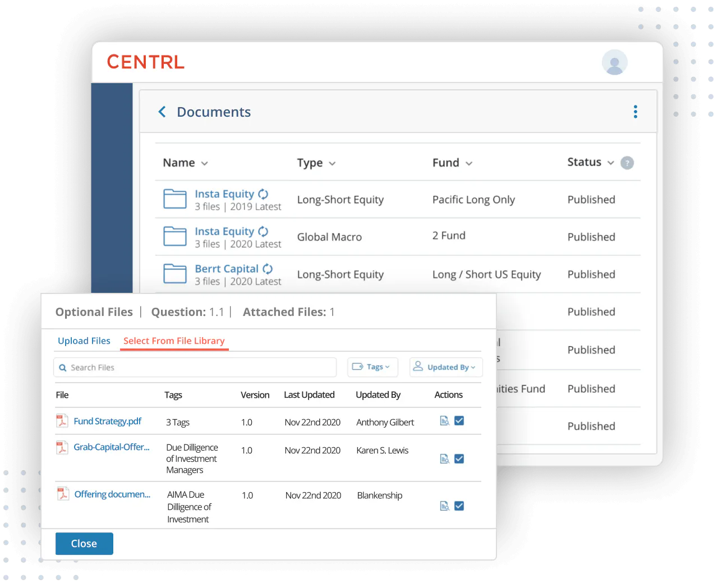Image resolution: width=718 pixels, height=588 pixels.
Task: Switch to the Upload Files tab
Action: click(84, 341)
